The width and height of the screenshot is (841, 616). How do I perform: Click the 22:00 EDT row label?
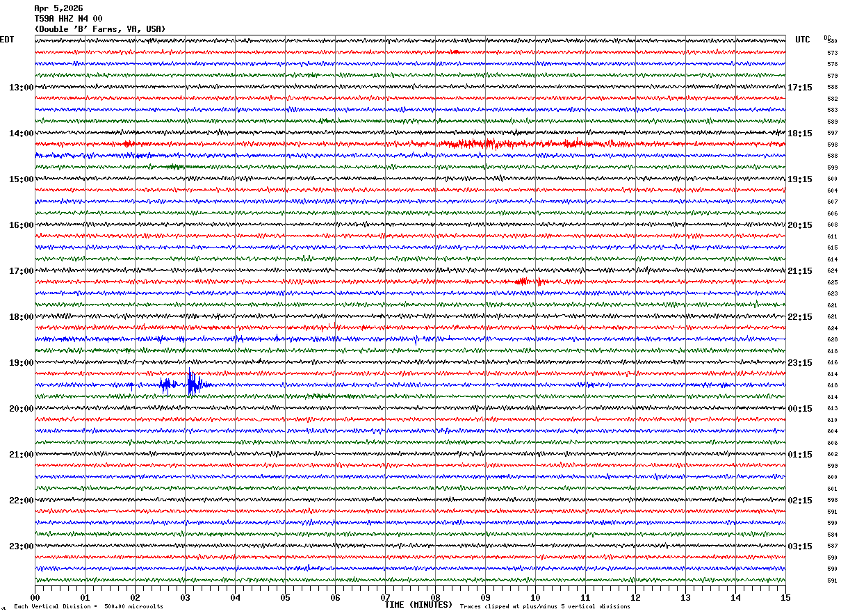pyautogui.click(x=22, y=501)
